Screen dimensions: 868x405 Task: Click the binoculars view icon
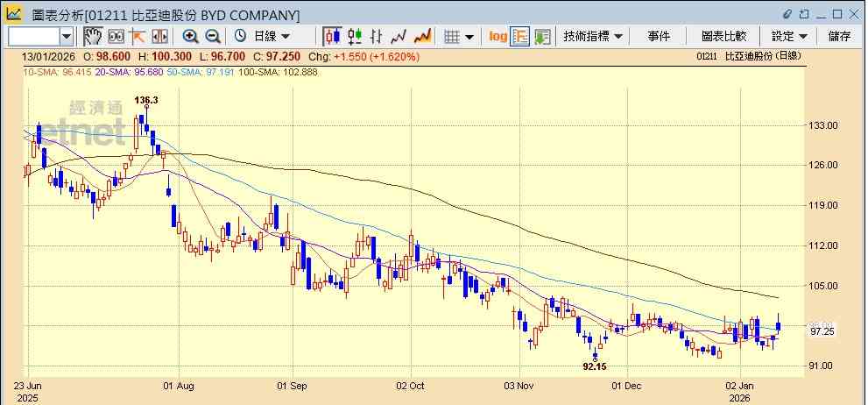(x=116, y=37)
